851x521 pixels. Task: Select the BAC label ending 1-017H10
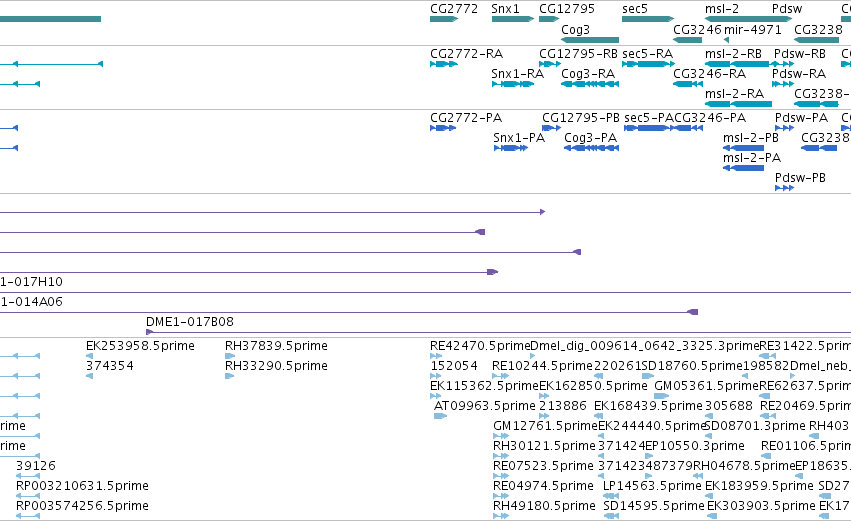pos(31,282)
